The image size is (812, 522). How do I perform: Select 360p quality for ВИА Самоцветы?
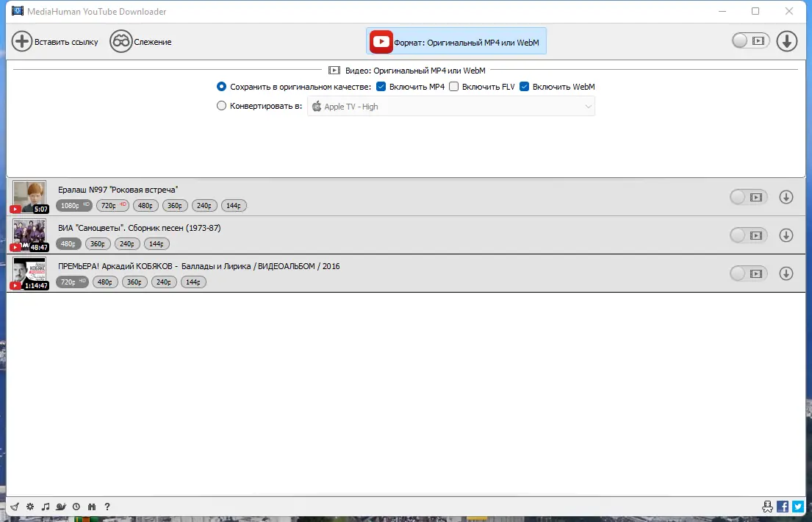[x=98, y=243]
